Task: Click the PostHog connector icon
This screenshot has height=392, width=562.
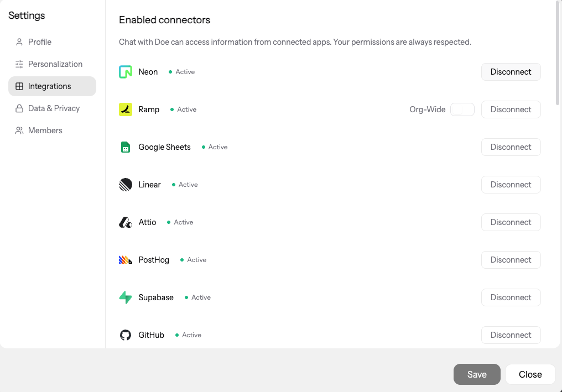Action: pos(125,259)
